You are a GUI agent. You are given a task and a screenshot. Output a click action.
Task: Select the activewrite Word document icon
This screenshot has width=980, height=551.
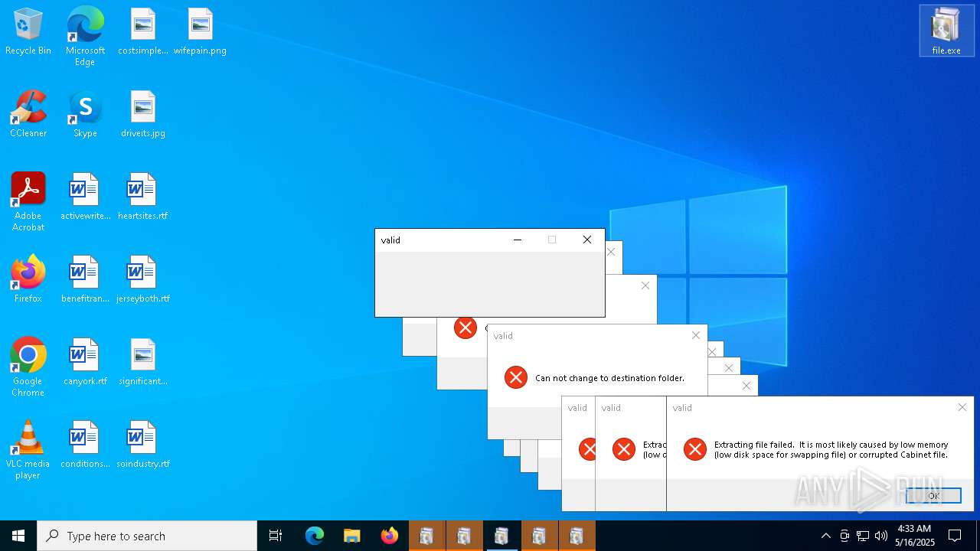(x=85, y=197)
